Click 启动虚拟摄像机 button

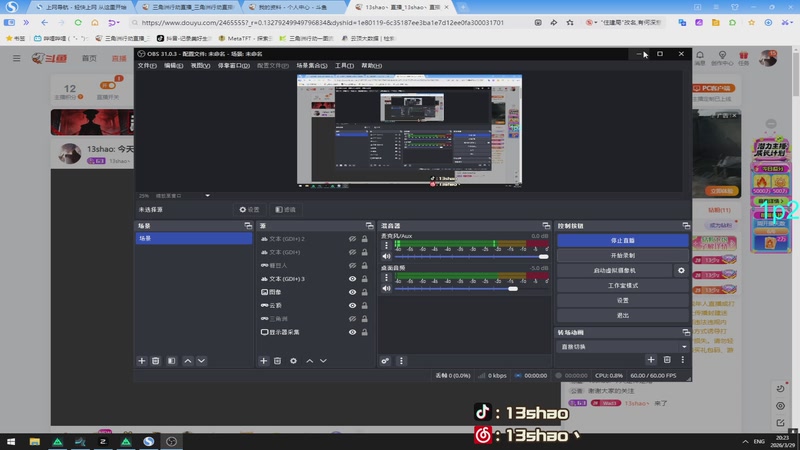coord(614,270)
